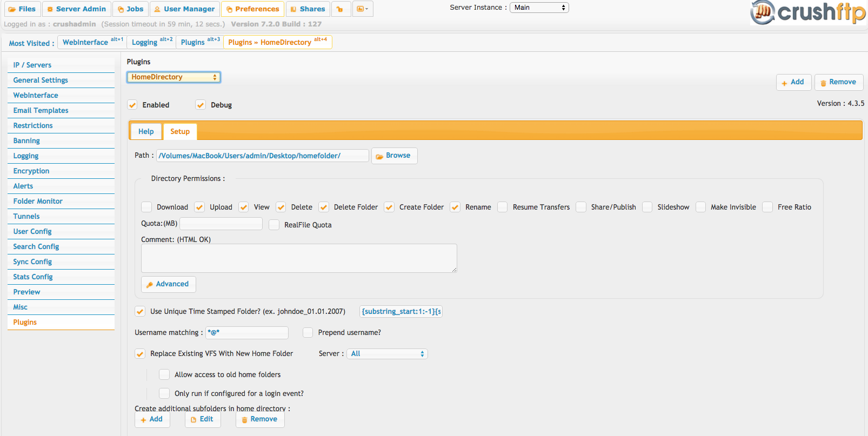
Task: Open the User Manager tab
Action: 185,9
